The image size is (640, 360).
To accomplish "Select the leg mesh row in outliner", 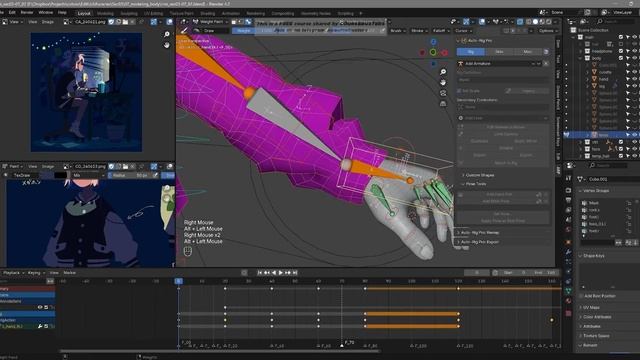I will (x=602, y=86).
